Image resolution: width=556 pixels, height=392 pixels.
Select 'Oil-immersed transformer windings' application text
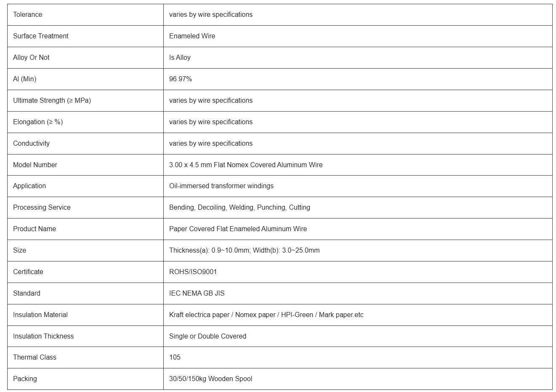[x=221, y=186]
